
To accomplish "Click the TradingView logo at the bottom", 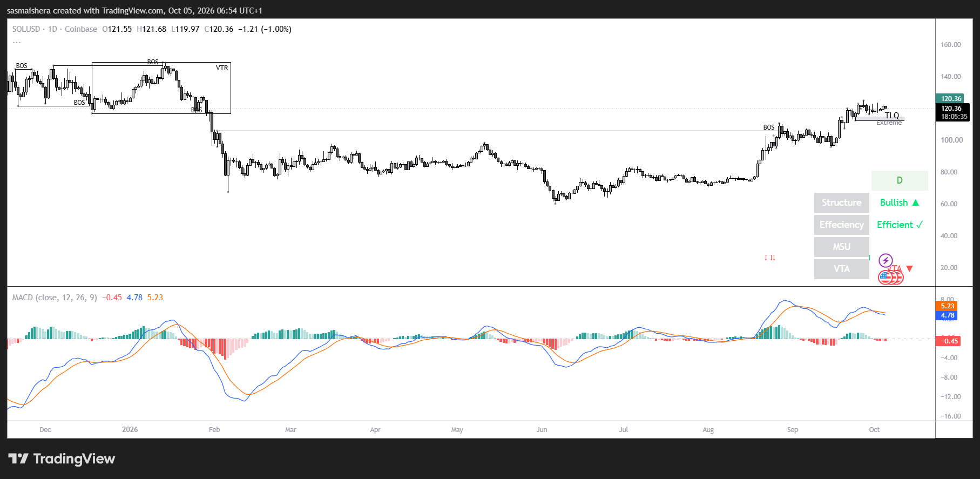I will [62, 458].
